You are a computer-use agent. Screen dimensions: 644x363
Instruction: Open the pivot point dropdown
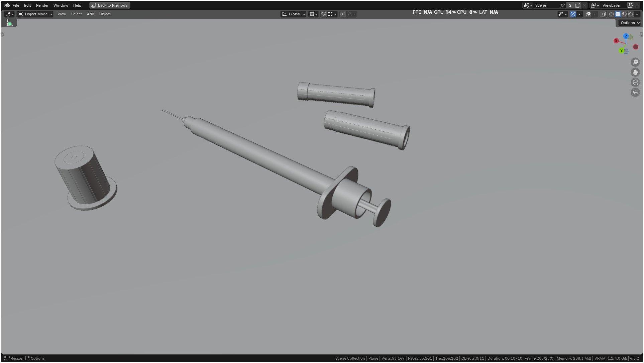coord(313,14)
